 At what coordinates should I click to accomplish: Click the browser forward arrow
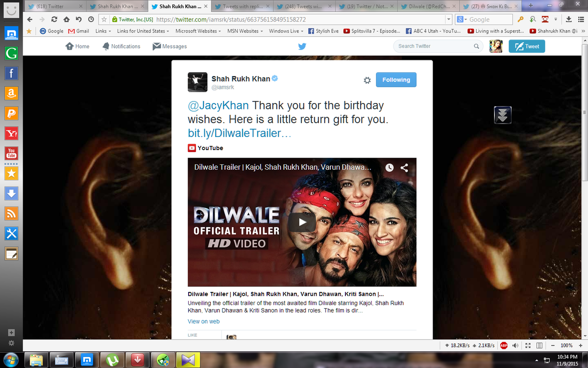tap(43, 20)
